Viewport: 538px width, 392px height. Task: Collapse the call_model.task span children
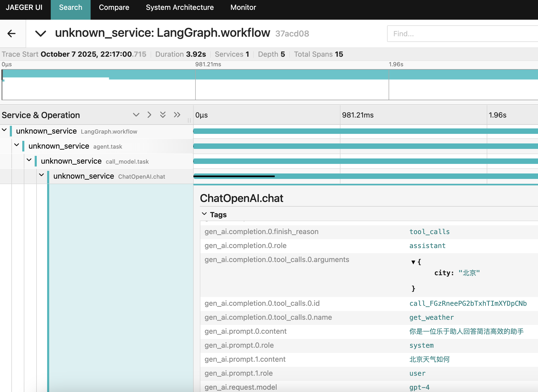(29, 160)
